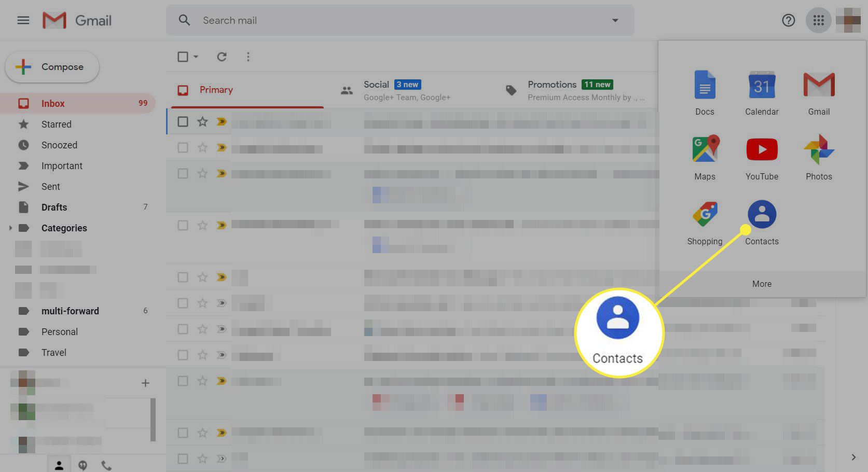Viewport: 868px width, 472px height.
Task: Switch to the Social tab
Action: [407, 90]
